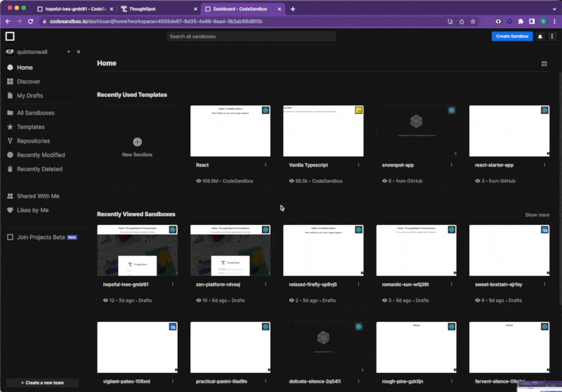Click the Show more link
The width and height of the screenshot is (562, 392).
tap(537, 215)
